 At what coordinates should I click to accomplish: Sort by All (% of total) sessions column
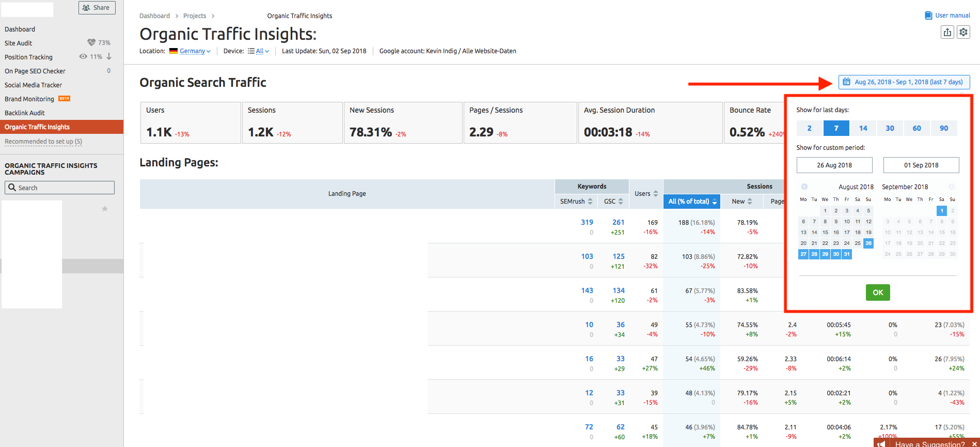pos(692,202)
